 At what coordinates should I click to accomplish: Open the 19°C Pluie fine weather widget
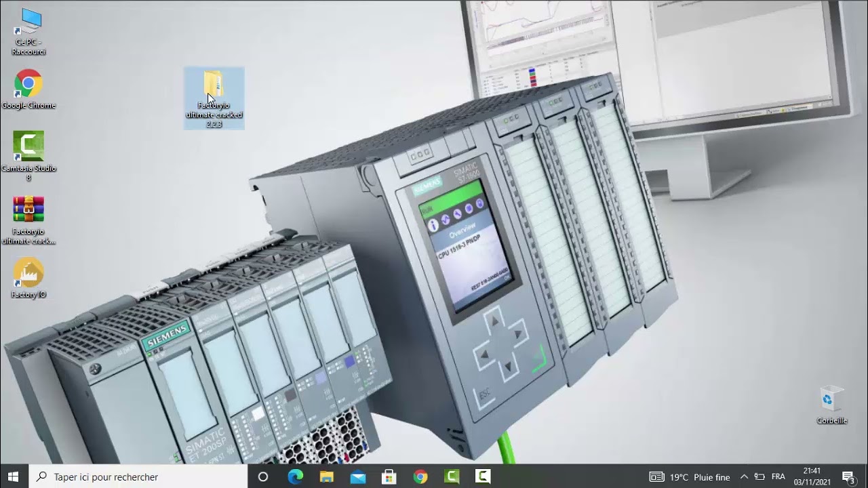tap(700, 477)
